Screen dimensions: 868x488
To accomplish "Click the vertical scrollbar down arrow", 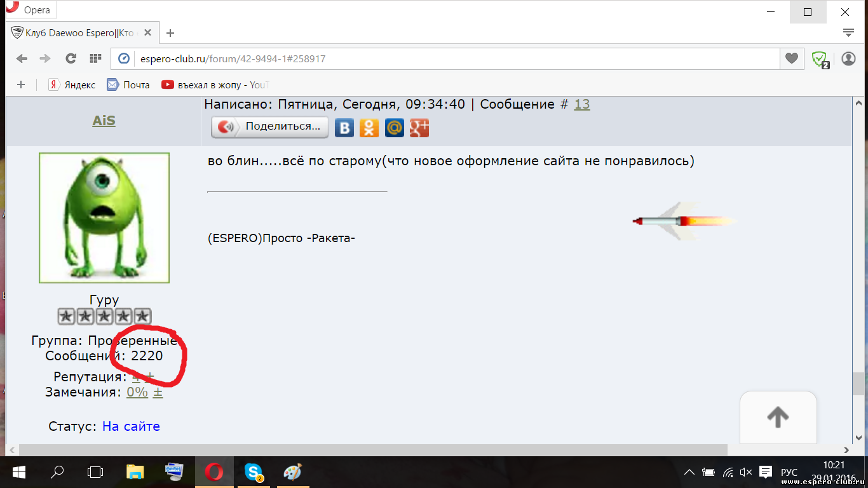I will [858, 437].
